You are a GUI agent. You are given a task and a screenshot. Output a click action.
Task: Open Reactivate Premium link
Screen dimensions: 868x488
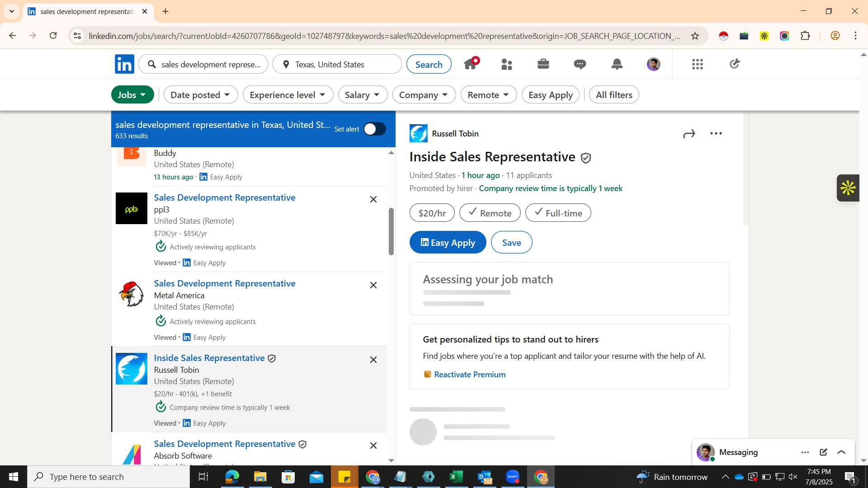pyautogui.click(x=470, y=375)
